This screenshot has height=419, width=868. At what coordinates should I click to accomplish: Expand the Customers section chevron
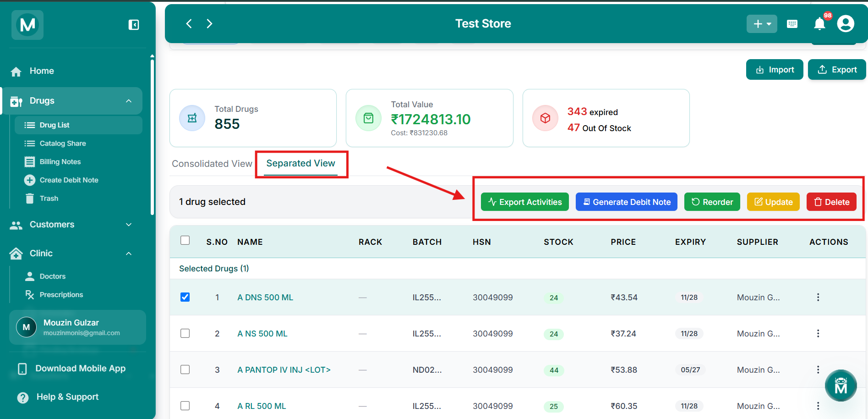(x=129, y=225)
